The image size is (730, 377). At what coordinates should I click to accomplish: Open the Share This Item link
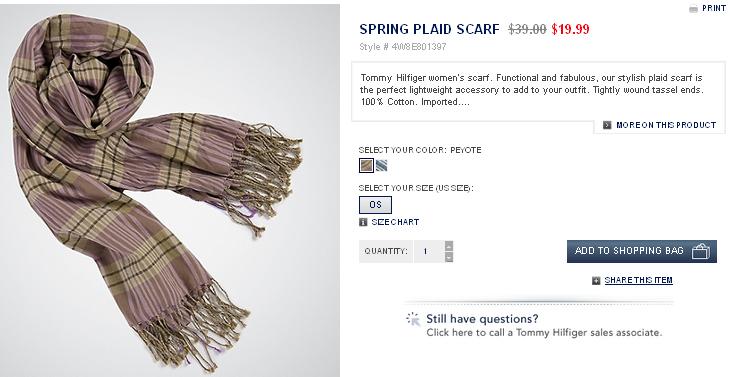(x=638, y=280)
